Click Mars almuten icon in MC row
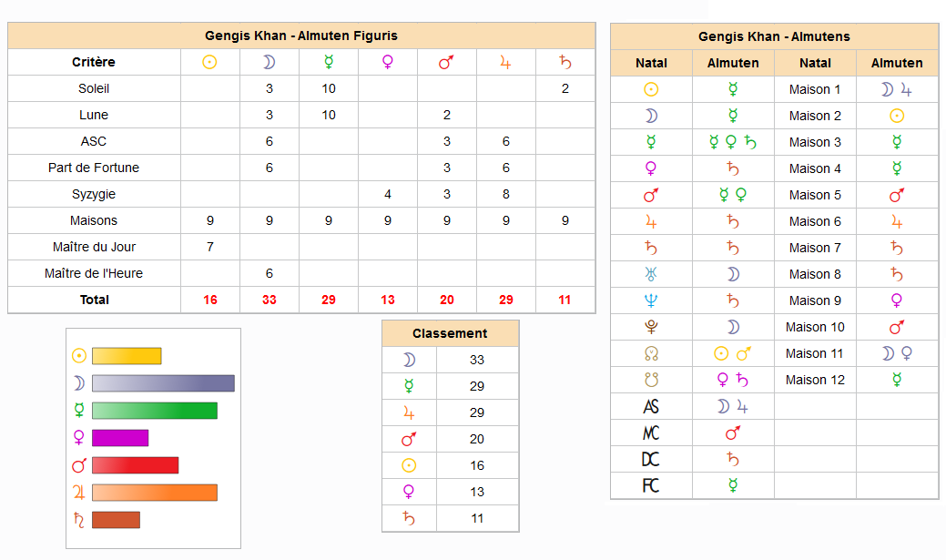This screenshot has height=560, width=946. click(x=733, y=433)
